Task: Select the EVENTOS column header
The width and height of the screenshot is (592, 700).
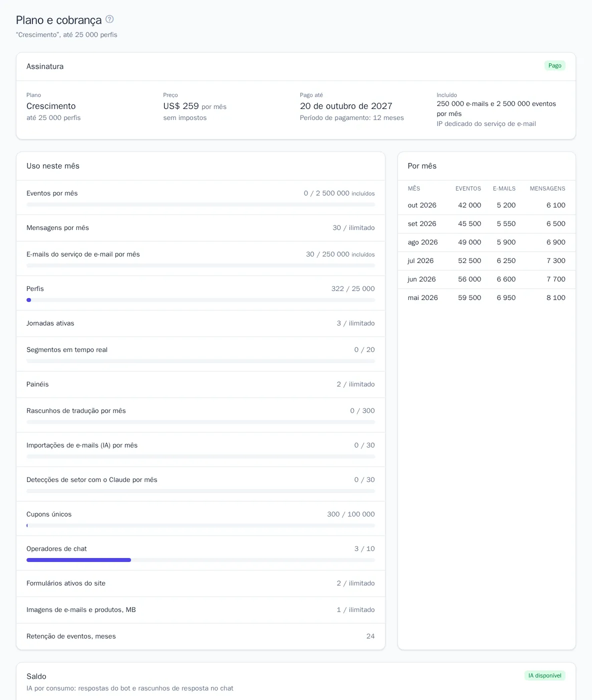Action: (x=468, y=188)
